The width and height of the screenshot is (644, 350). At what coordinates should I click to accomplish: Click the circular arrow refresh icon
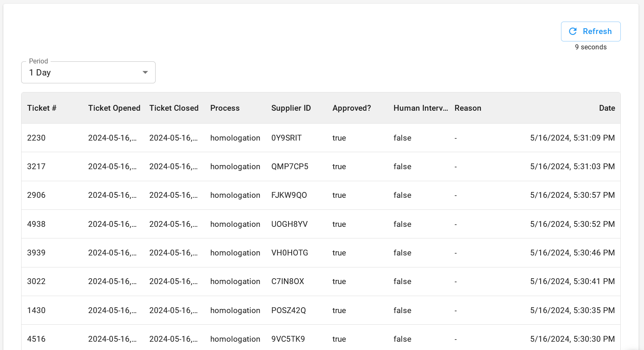click(x=573, y=32)
